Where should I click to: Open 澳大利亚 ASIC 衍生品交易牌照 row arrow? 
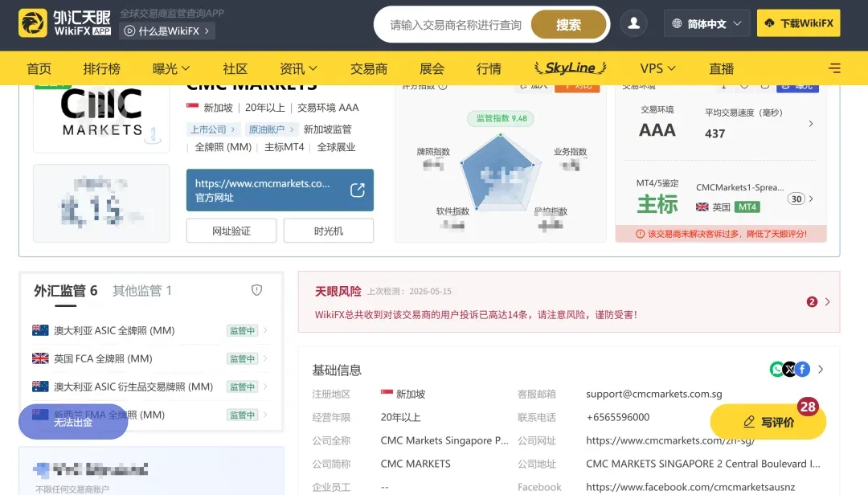pyautogui.click(x=265, y=387)
